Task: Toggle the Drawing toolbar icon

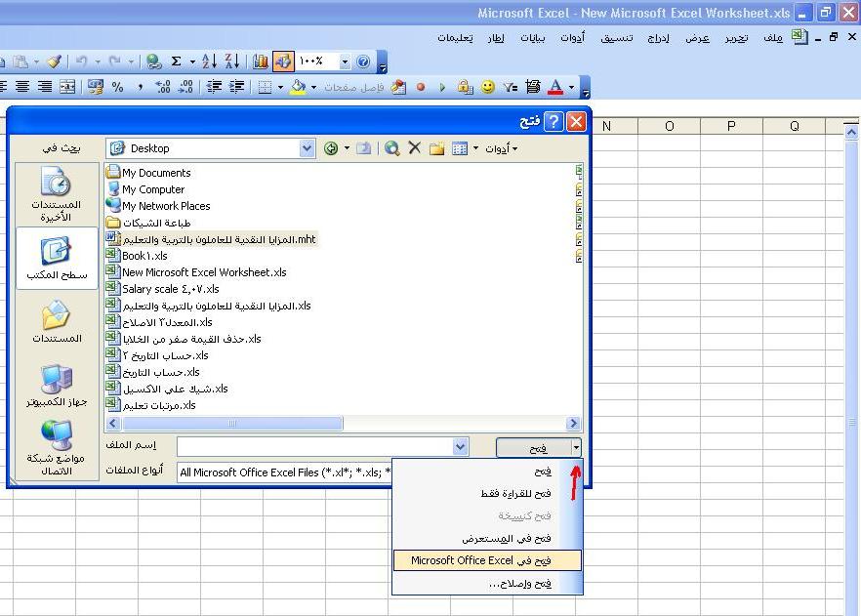Action: pos(284,62)
